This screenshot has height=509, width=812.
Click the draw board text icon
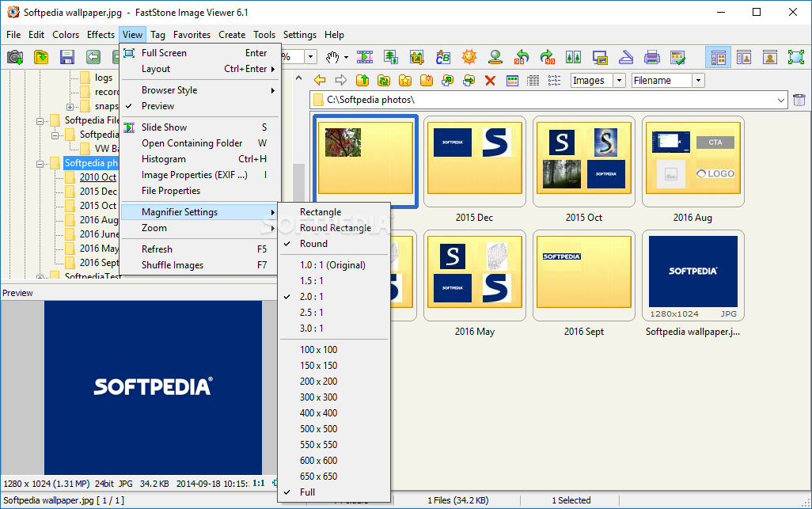[x=442, y=57]
